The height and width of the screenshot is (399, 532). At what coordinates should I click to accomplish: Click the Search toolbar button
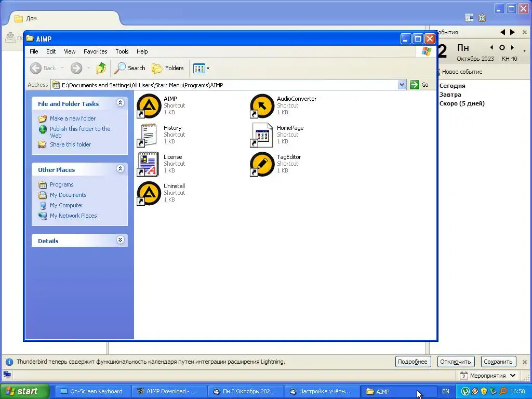pyautogui.click(x=129, y=68)
